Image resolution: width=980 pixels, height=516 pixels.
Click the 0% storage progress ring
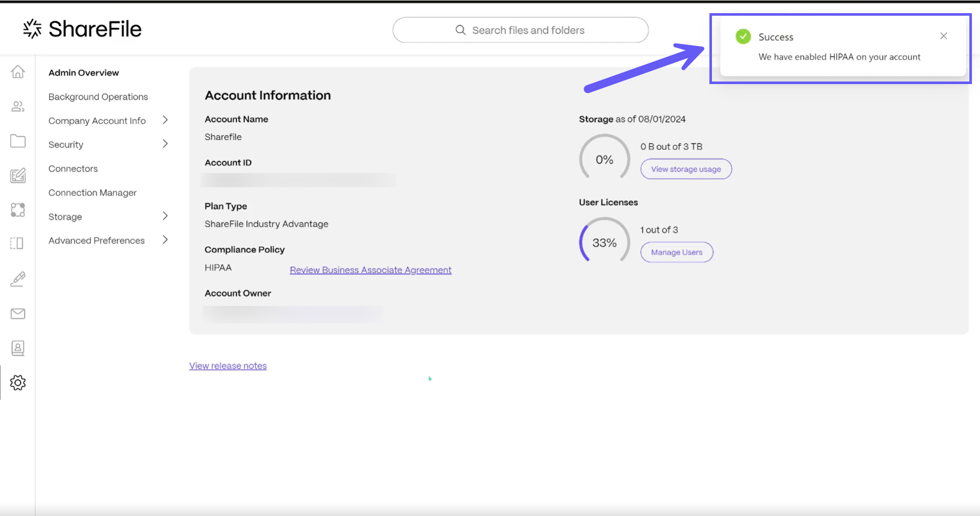[605, 157]
